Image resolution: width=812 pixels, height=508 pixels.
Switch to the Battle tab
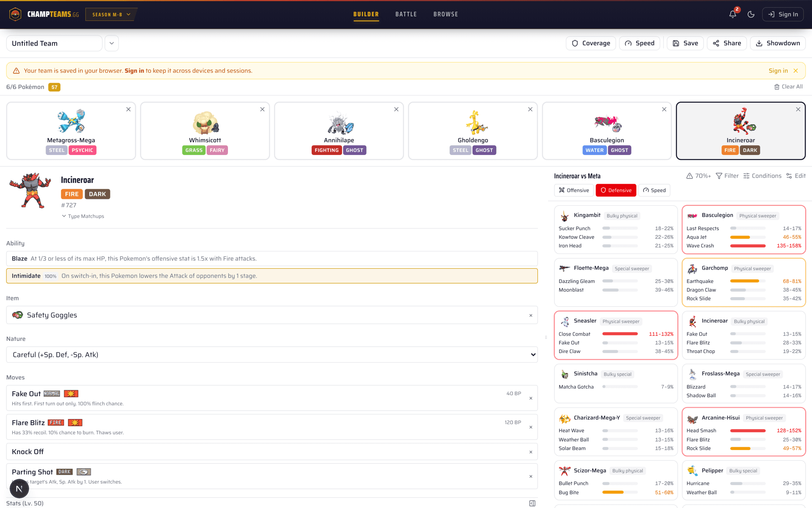(x=406, y=14)
